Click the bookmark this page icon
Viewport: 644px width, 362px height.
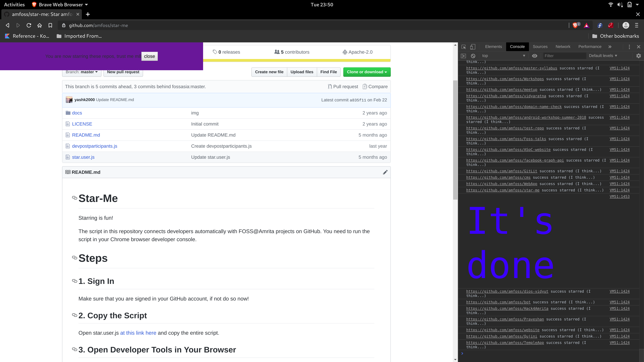tap(50, 25)
